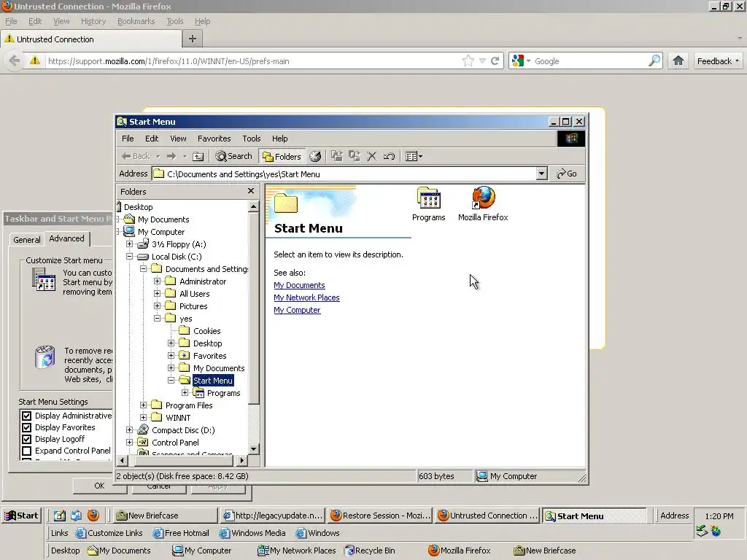Open the My Network Places link
Viewport: 747px width, 560px height.
tap(306, 297)
